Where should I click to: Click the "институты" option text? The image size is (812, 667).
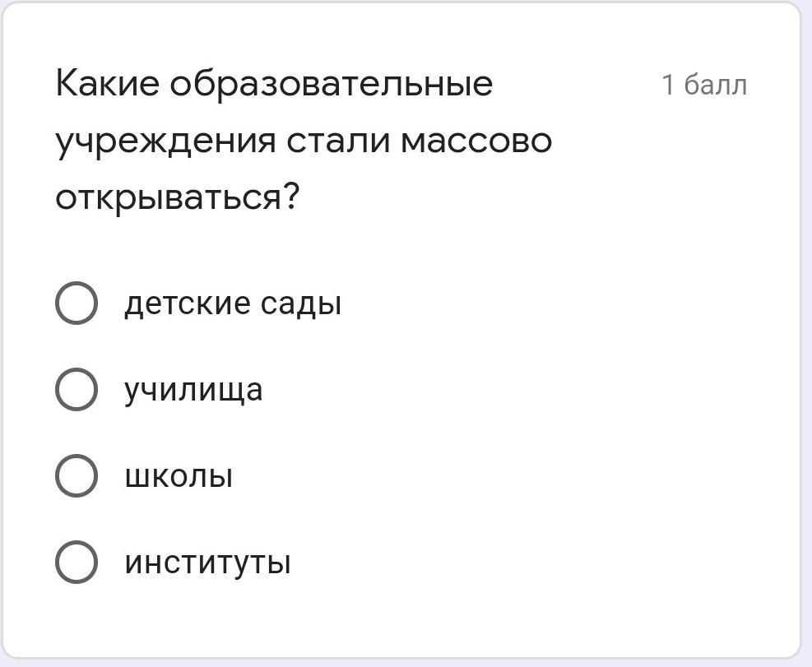(x=207, y=563)
